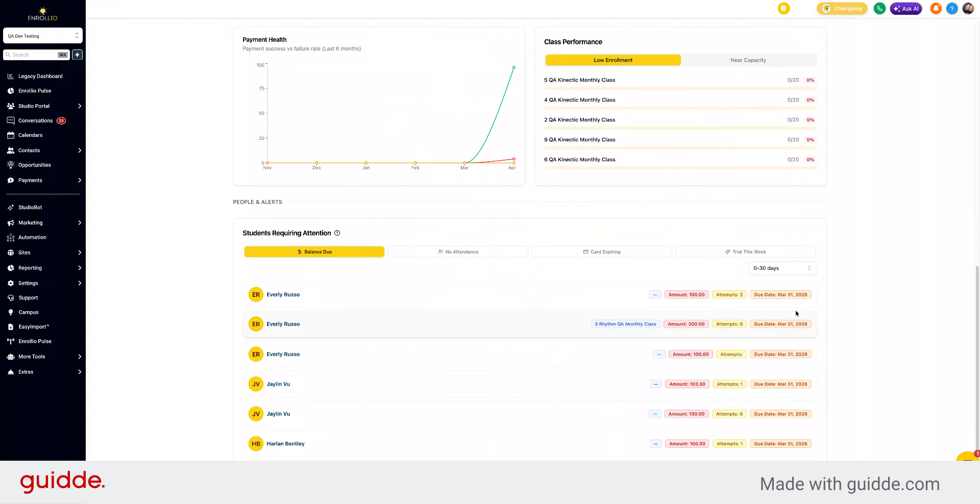Viewport: 980px width, 504px height.
Task: Click the blue help question icon
Action: [x=951, y=8]
